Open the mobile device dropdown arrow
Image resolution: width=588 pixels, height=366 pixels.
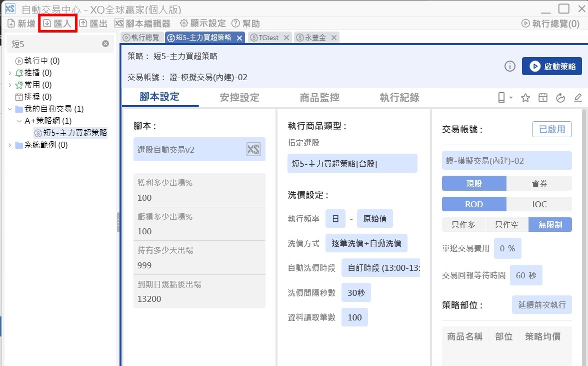click(x=511, y=98)
